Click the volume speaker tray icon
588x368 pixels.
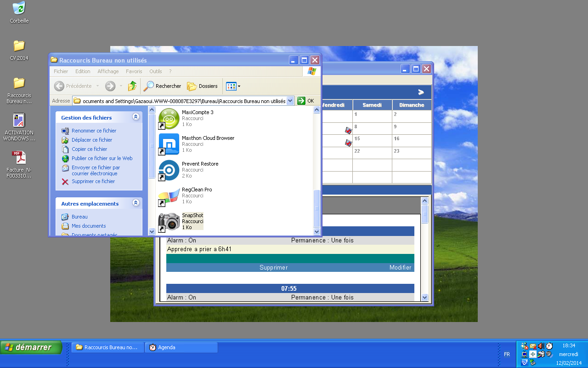[x=541, y=346]
